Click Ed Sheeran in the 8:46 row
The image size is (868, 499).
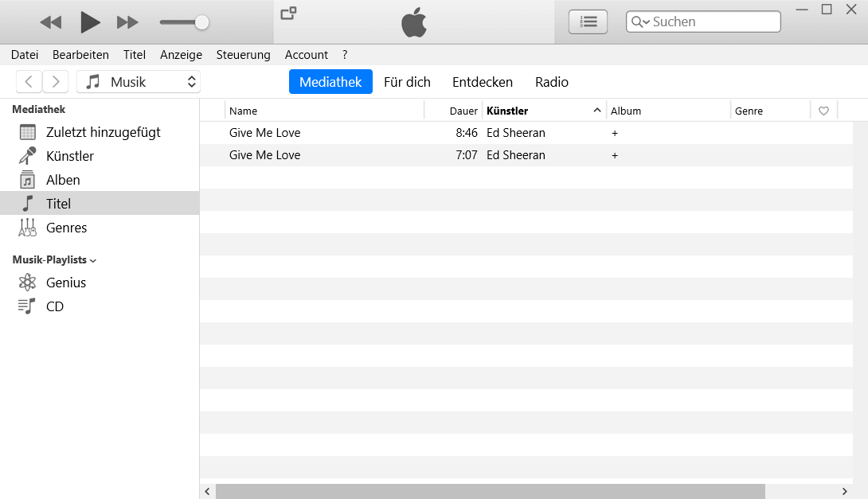click(x=516, y=133)
